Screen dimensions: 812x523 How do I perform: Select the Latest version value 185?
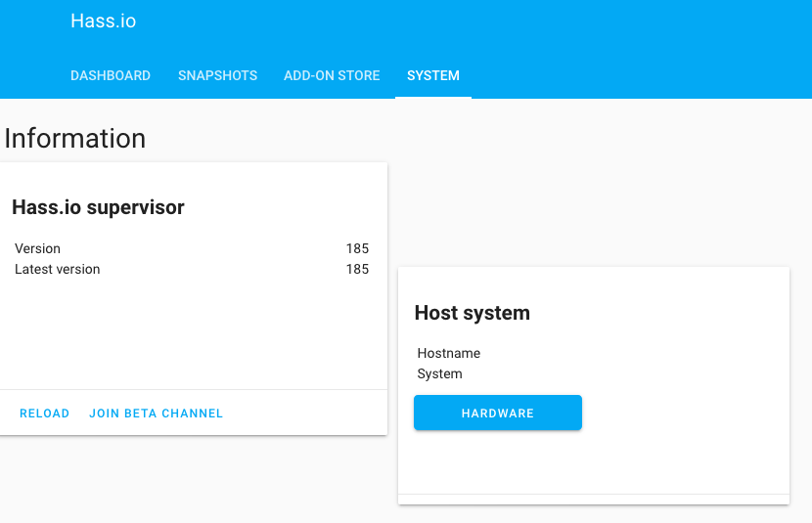click(357, 270)
